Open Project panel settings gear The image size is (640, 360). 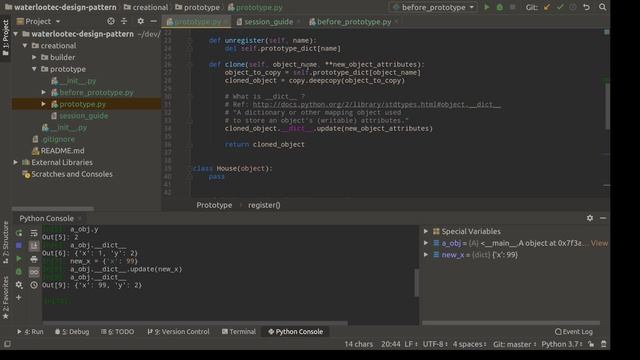[x=140, y=21]
